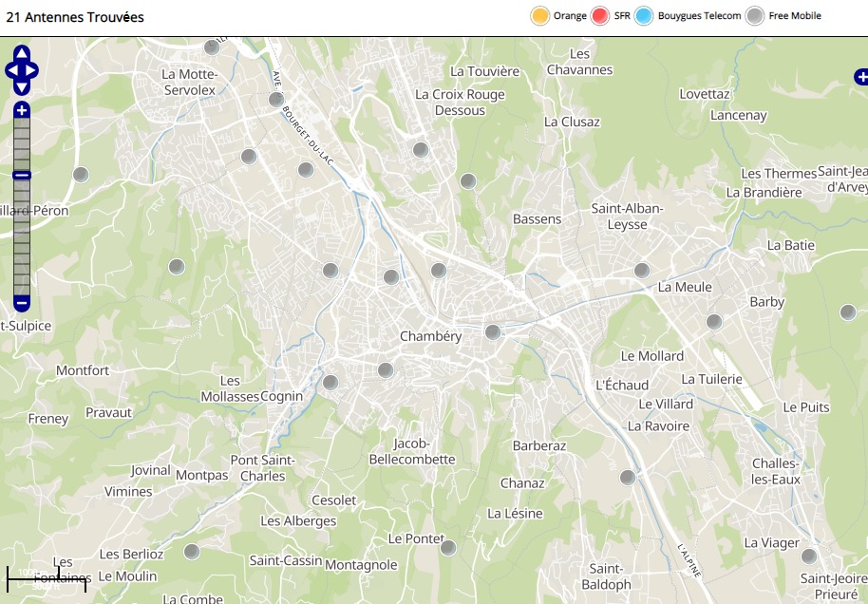
Task: Click the zoom slider handle
Action: pyautogui.click(x=22, y=175)
